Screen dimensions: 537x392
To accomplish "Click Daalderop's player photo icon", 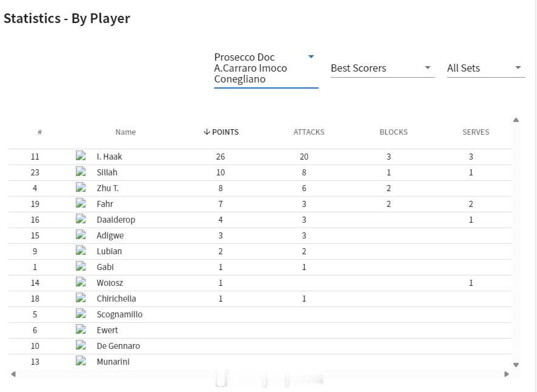I will point(81,219).
